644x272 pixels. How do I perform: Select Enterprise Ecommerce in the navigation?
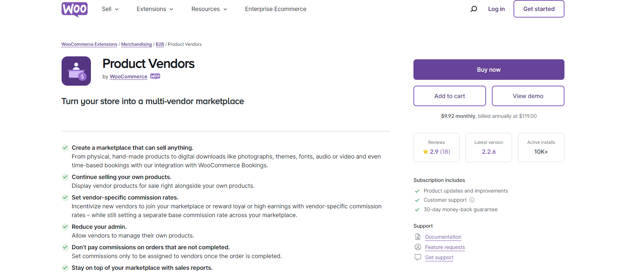point(275,9)
